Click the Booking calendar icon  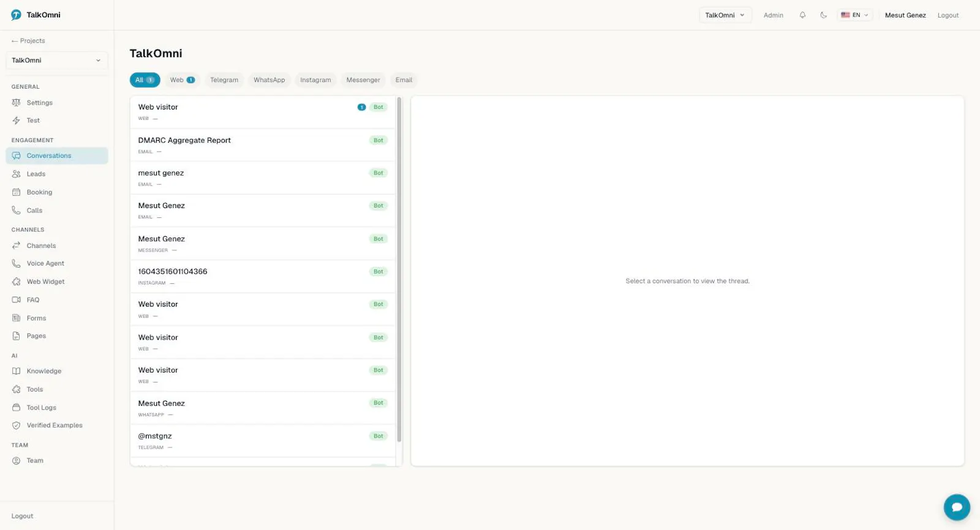(x=17, y=192)
